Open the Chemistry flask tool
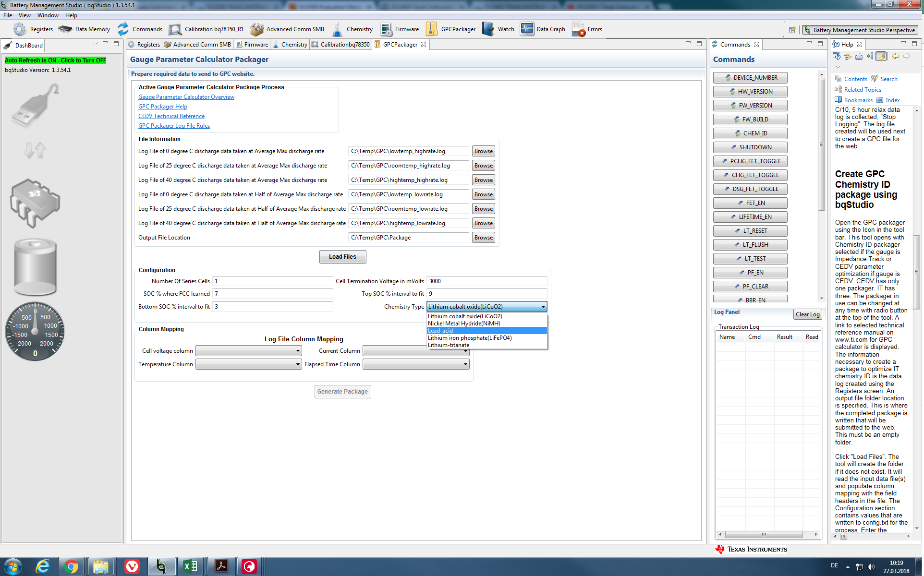 coord(352,29)
